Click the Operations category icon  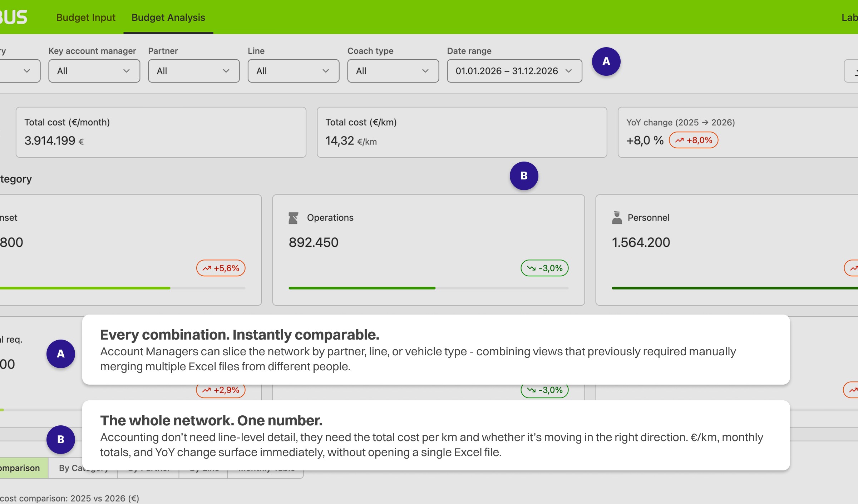293,218
